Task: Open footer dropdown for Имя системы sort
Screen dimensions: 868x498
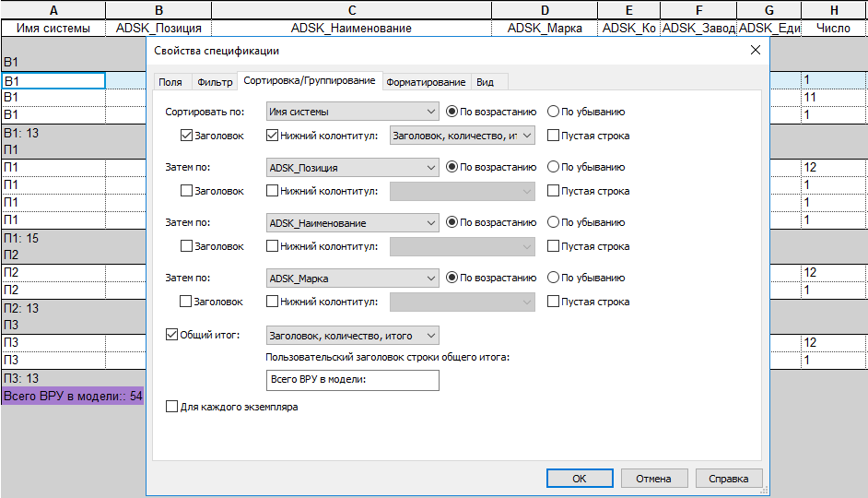Action: (463, 136)
